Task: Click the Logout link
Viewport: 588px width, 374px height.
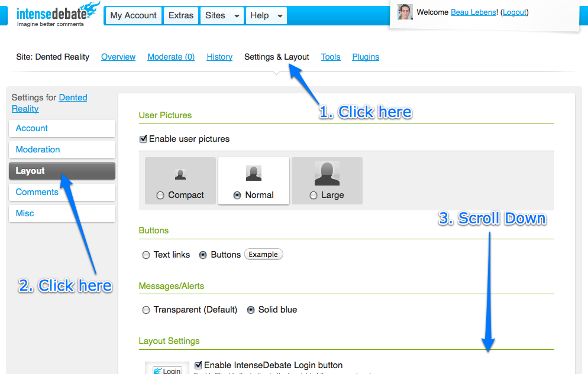Action: point(514,12)
